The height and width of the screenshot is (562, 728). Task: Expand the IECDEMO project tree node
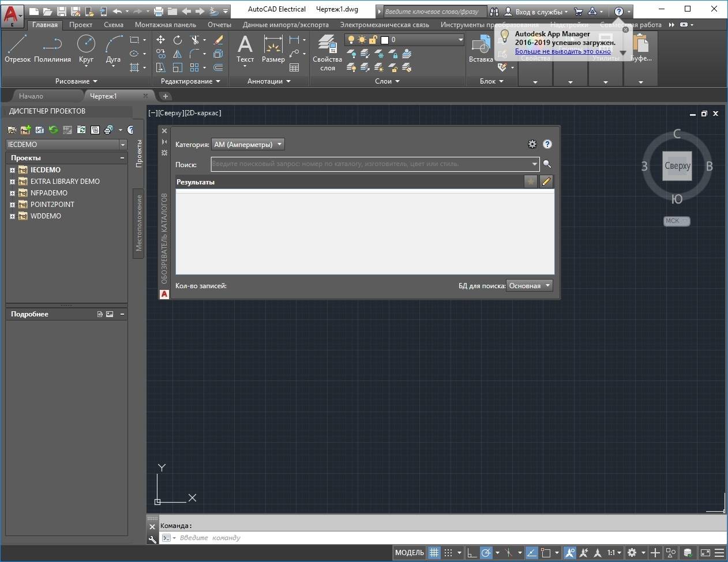click(12, 170)
